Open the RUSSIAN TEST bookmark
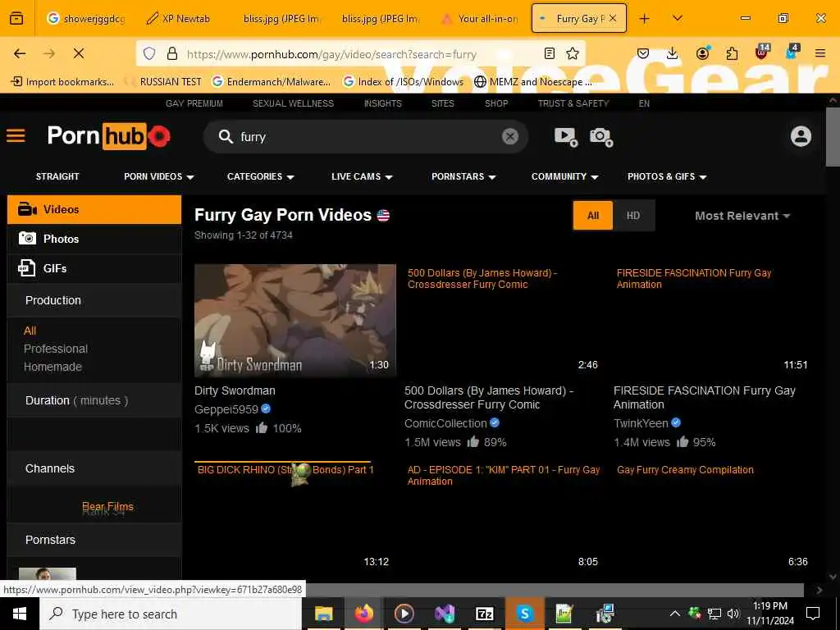The height and width of the screenshot is (630, 840). 163,82
